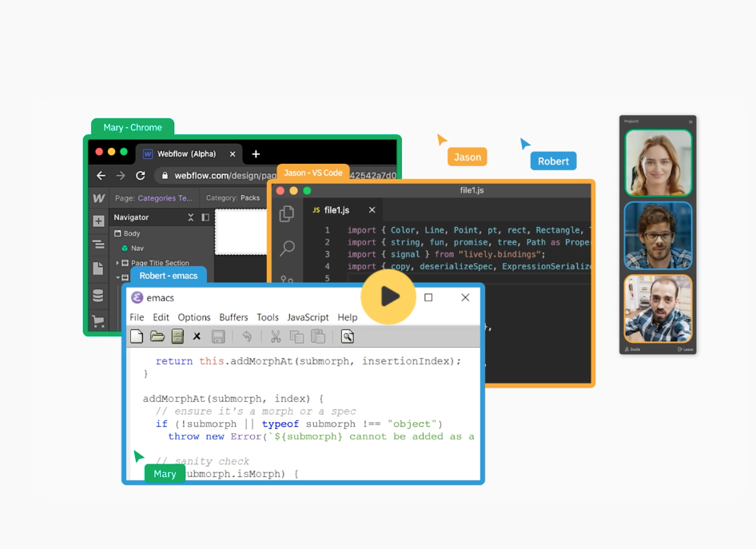Click the open-folder icon in emacs toolbar
Image resolution: width=756 pixels, height=549 pixels.
tap(157, 336)
